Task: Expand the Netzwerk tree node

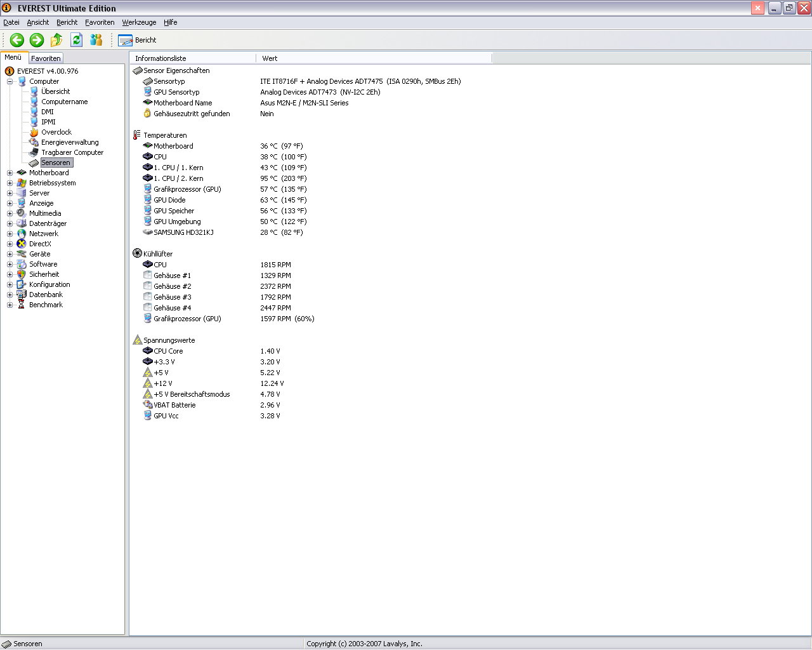Action: point(10,234)
